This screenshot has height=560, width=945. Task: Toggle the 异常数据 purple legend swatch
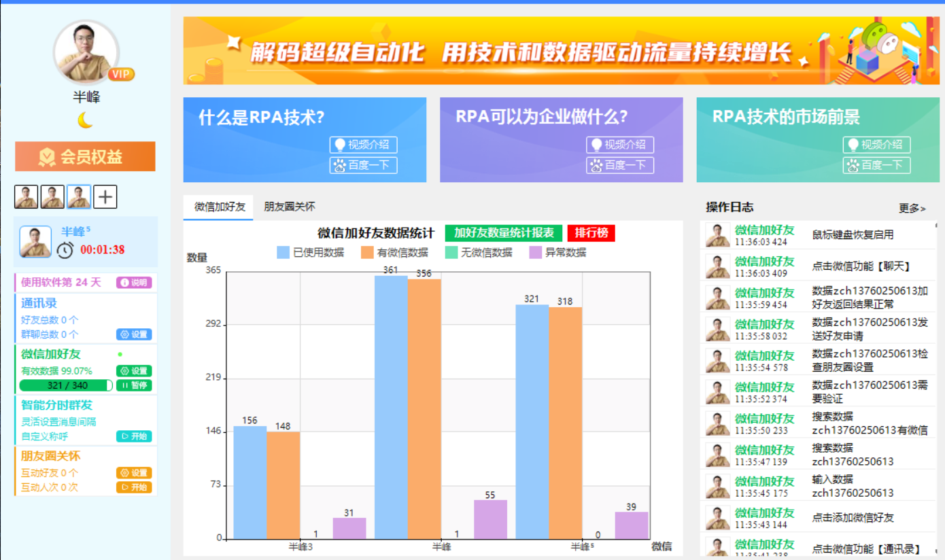coord(536,253)
